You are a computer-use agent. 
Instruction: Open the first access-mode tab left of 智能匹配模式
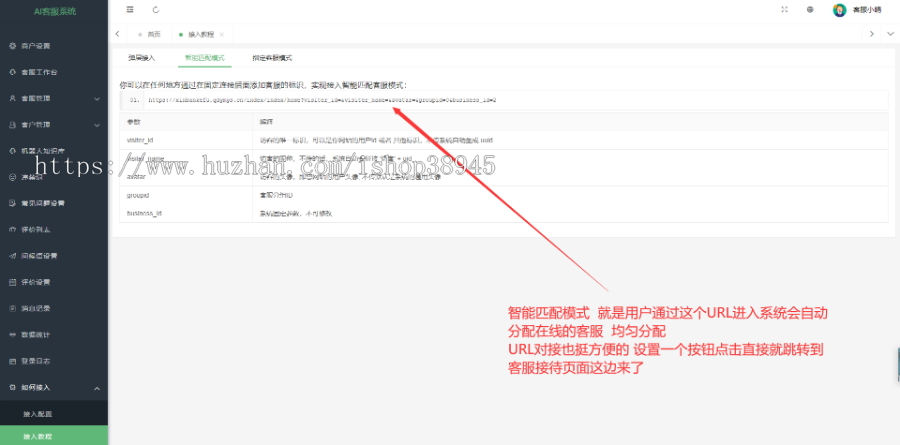[141, 58]
